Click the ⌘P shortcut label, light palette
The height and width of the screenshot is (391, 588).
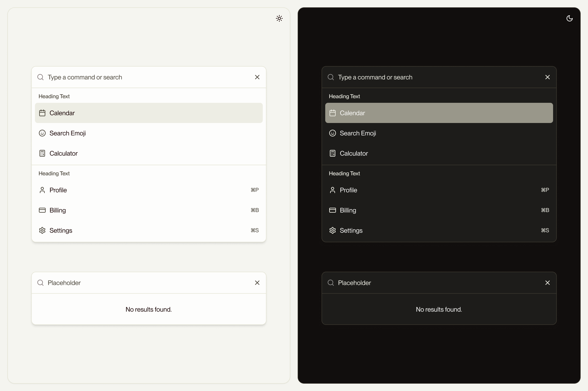255,190
